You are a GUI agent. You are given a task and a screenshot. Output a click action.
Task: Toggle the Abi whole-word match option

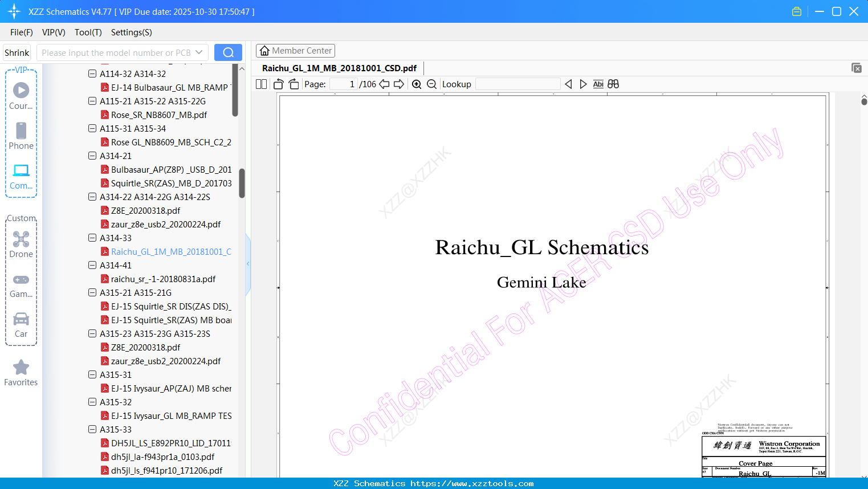tap(598, 84)
